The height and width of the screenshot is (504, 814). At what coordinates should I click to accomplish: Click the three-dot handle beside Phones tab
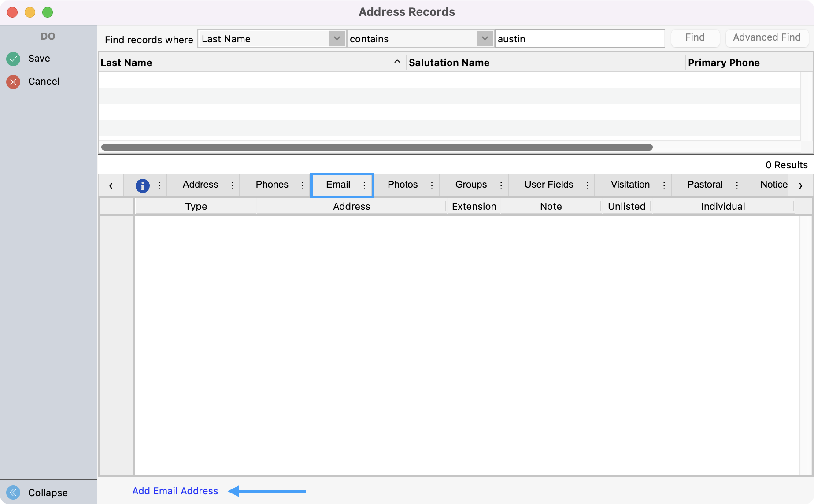coord(303,185)
